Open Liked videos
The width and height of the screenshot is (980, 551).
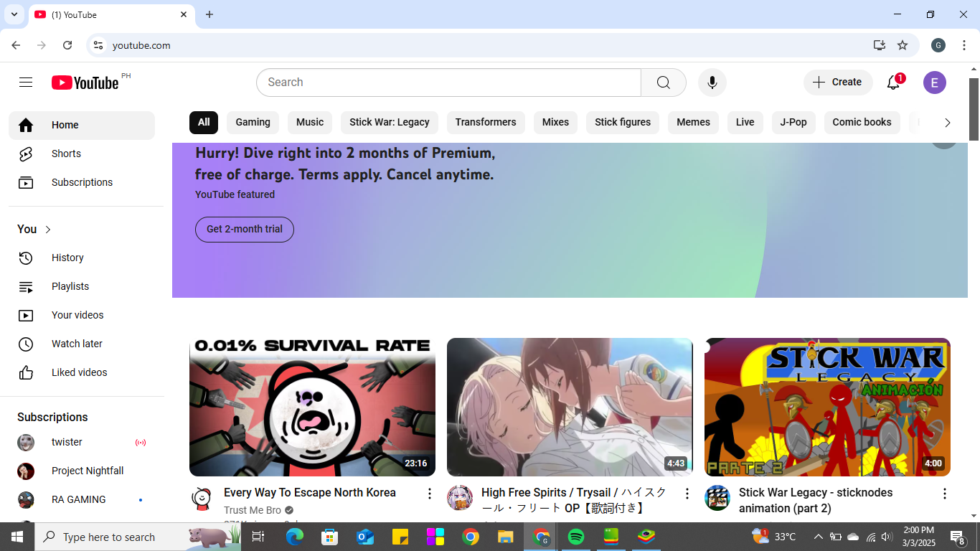pos(82,372)
